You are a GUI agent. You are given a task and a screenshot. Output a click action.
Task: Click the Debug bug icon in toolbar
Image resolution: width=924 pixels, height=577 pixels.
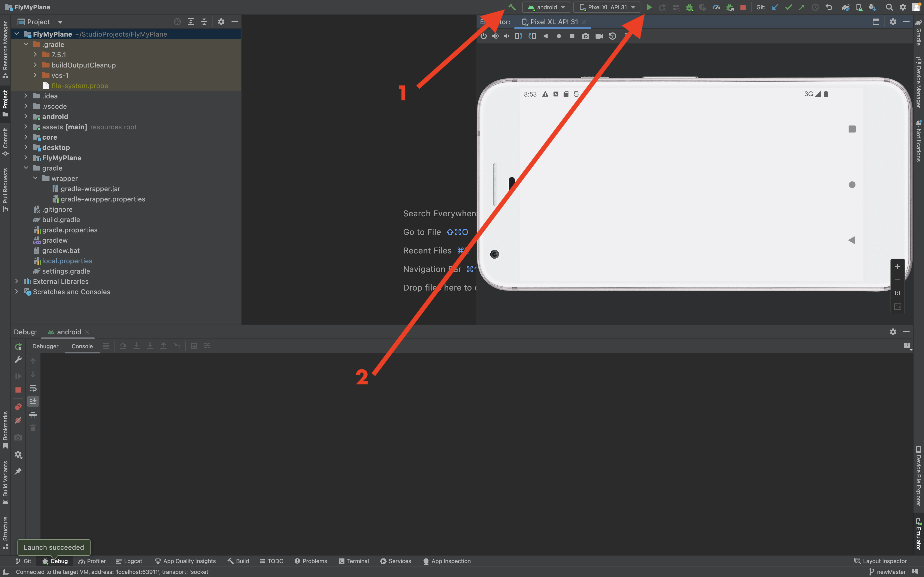click(690, 7)
